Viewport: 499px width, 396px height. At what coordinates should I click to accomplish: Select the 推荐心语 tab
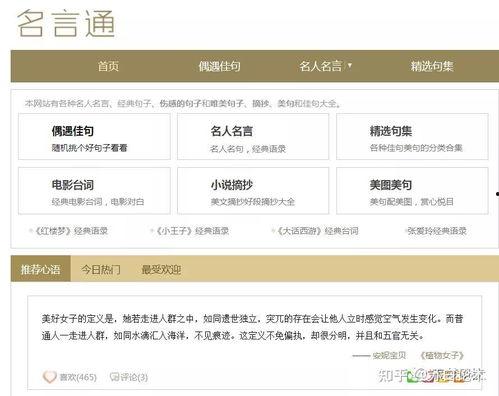(41, 269)
